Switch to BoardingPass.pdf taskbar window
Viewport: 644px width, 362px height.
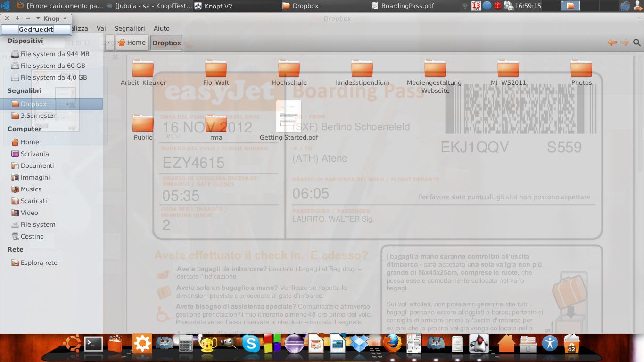(413, 6)
